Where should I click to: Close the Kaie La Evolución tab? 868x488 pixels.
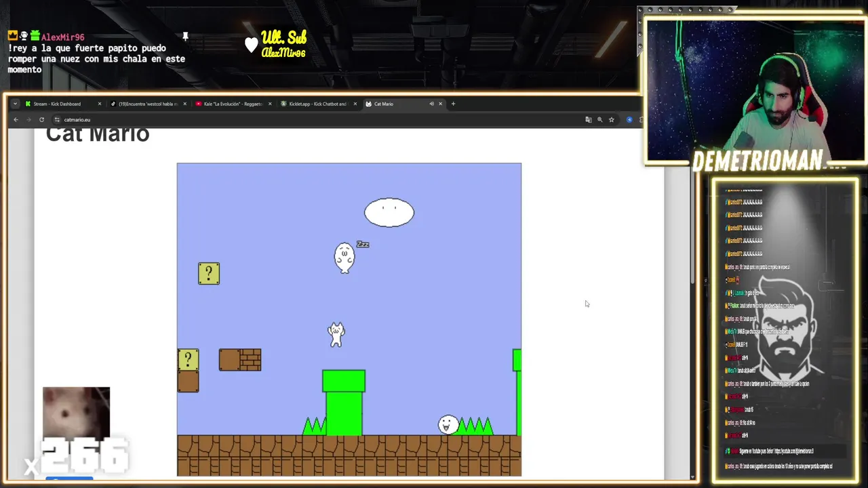click(x=270, y=104)
